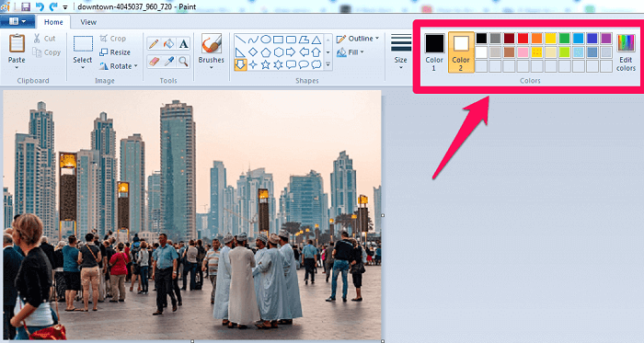Screen dimensions: 644x343
Task: Pick the red color swatch
Action: pos(523,39)
